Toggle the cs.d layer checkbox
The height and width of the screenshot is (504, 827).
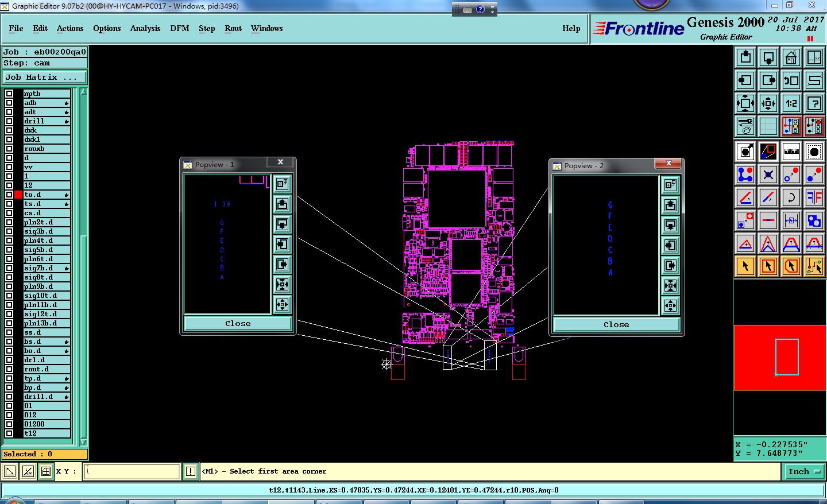click(x=9, y=213)
